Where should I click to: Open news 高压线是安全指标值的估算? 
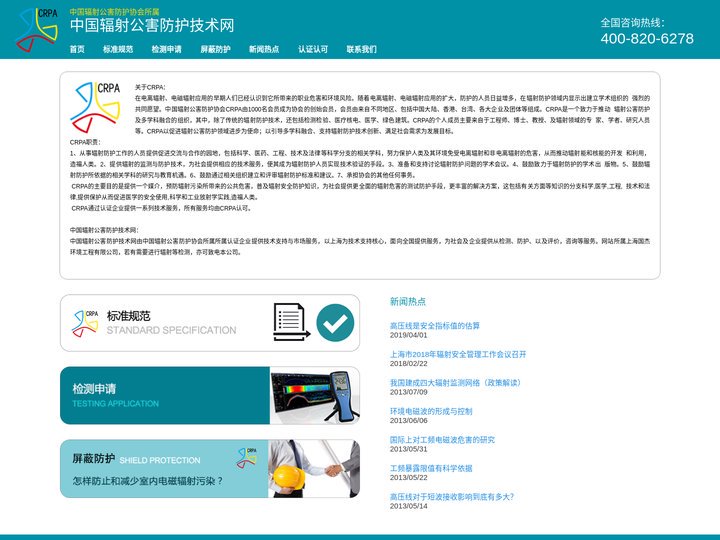(x=435, y=326)
